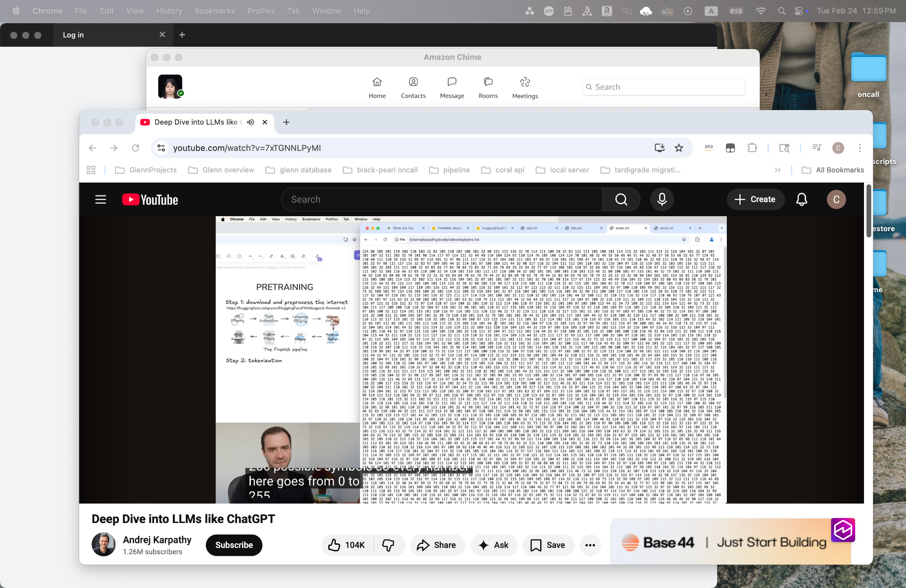Toggle dislike on the video
The height and width of the screenshot is (588, 906).
click(x=388, y=545)
